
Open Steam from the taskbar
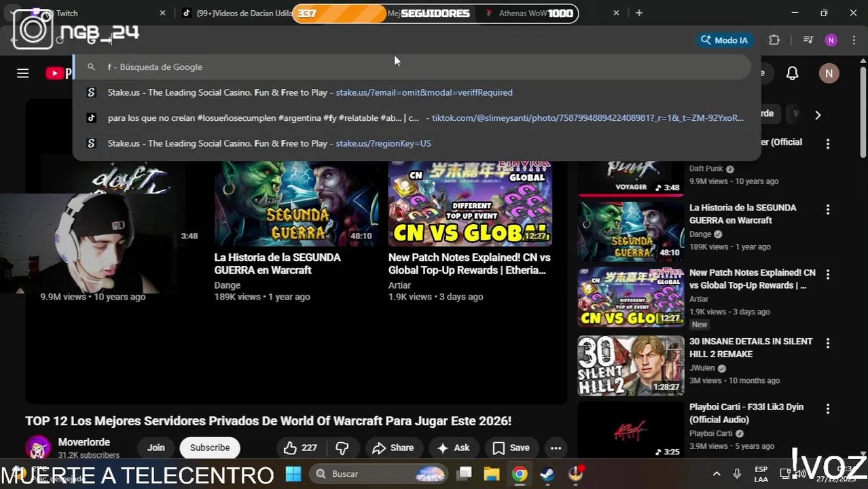[547, 473]
